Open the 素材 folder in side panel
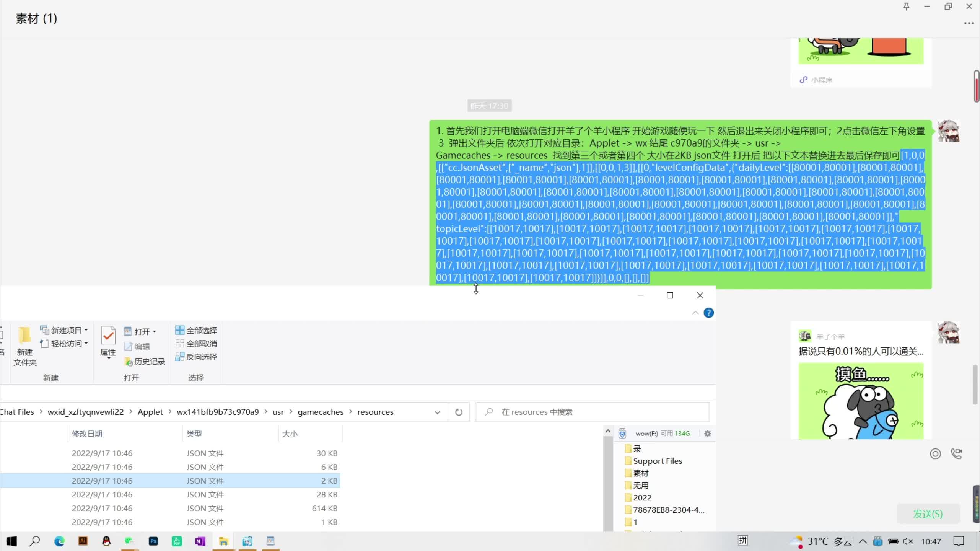This screenshot has height=551, width=980. tap(637, 473)
